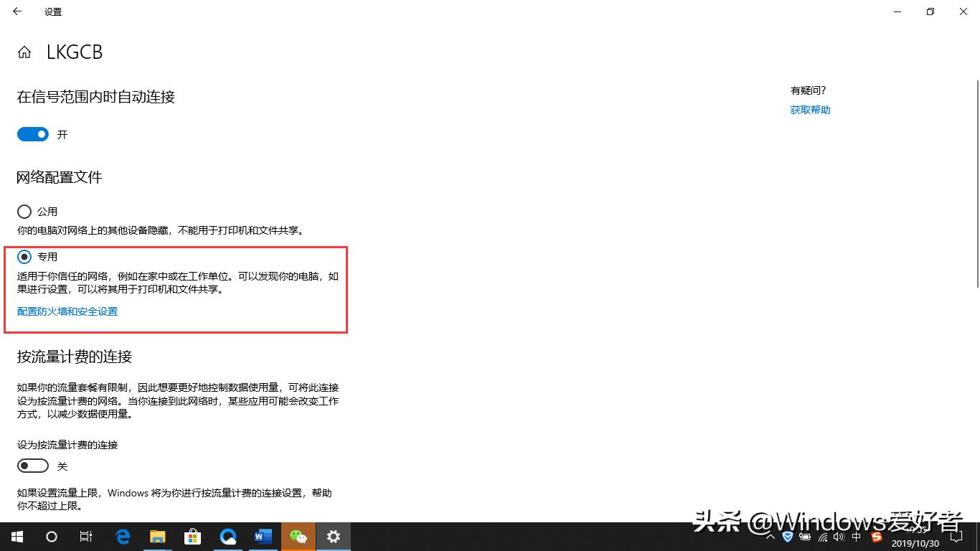Open WeChat from the taskbar
This screenshot has height=551, width=980.
click(x=298, y=536)
